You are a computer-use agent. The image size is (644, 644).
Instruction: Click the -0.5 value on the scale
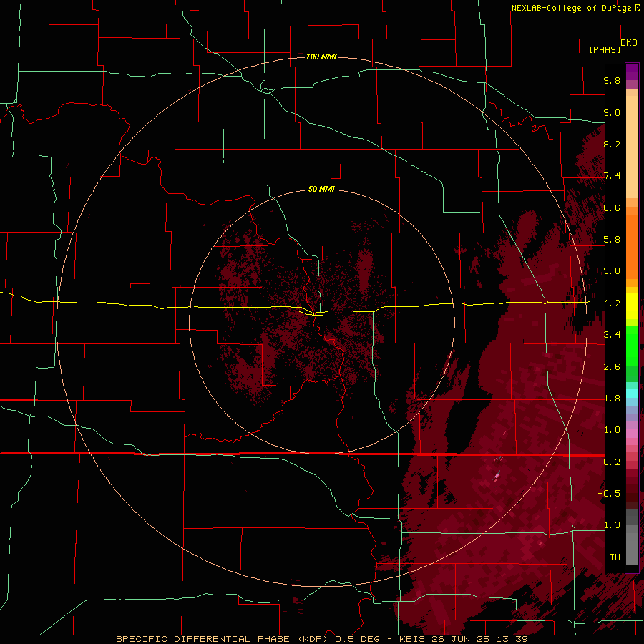(609, 494)
